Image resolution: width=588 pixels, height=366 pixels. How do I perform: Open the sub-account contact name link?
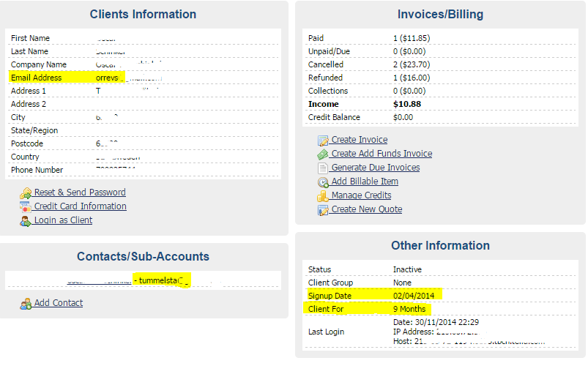(100, 281)
